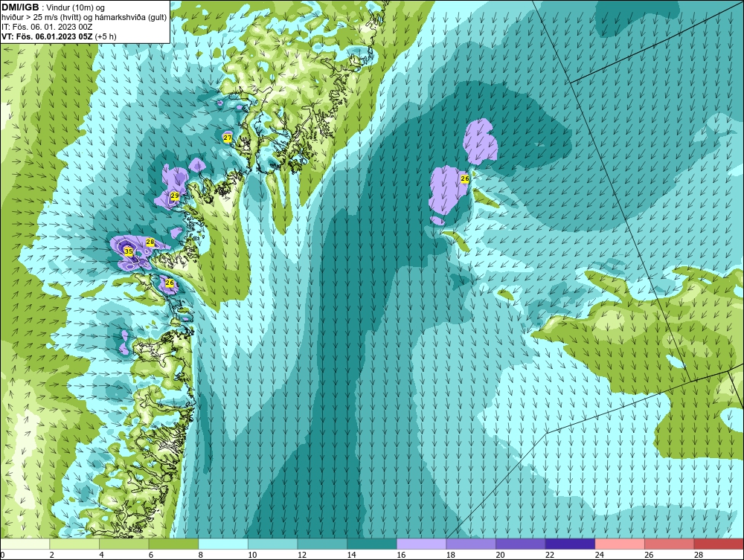The width and height of the screenshot is (744, 560).
Task: Click the yellow gust label 28
Action: (150, 242)
